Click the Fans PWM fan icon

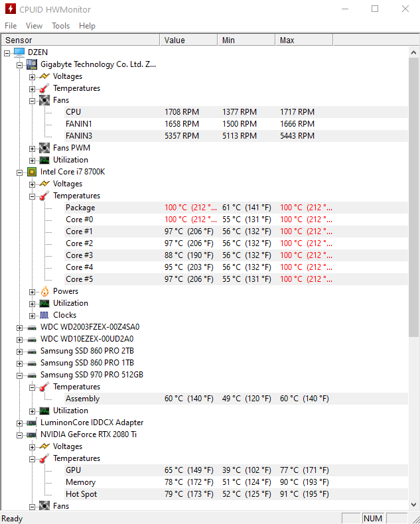(44, 148)
